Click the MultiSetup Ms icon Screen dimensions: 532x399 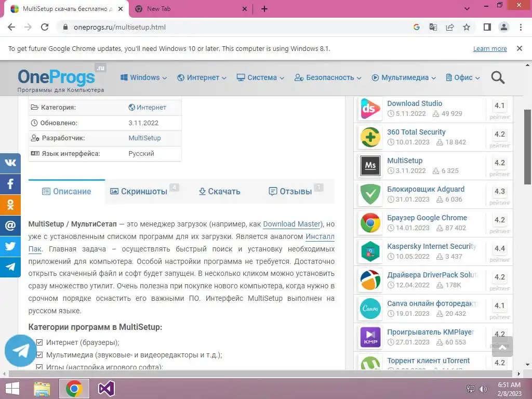click(x=370, y=166)
